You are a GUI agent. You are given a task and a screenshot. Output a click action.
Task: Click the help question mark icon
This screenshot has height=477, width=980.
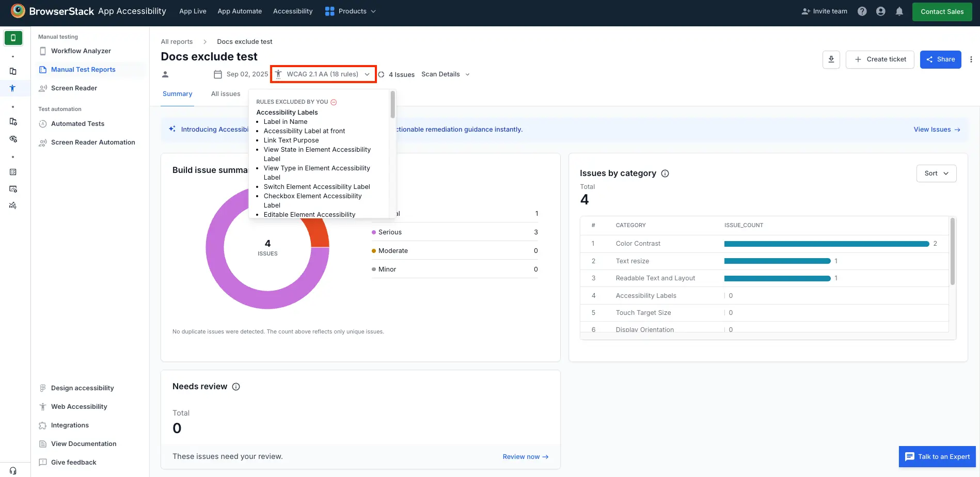(x=862, y=11)
